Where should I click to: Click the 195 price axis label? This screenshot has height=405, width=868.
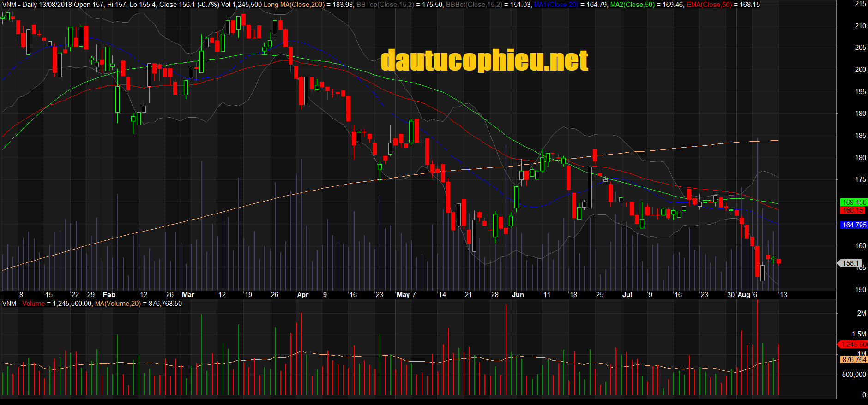pyautogui.click(x=861, y=92)
